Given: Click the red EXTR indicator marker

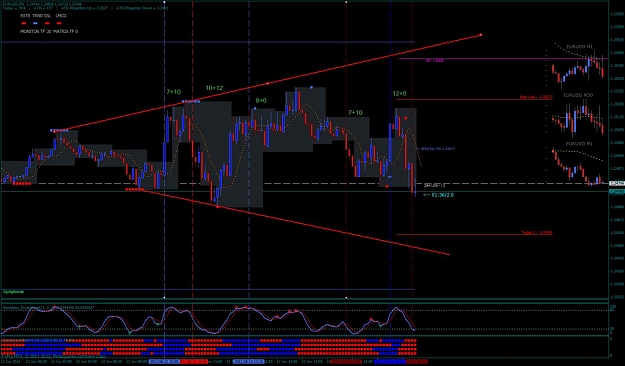Looking at the screenshot, I should pyautogui.click(x=24, y=24).
